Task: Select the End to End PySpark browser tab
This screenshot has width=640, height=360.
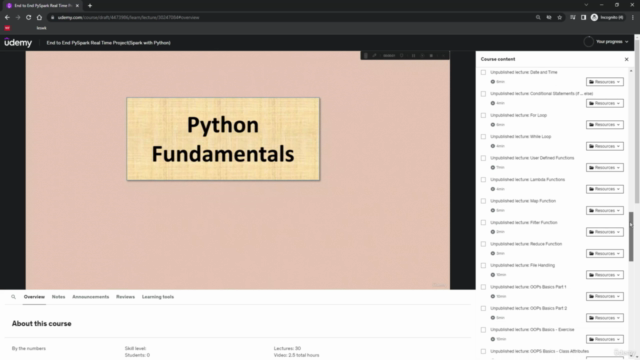Action: pos(43,6)
